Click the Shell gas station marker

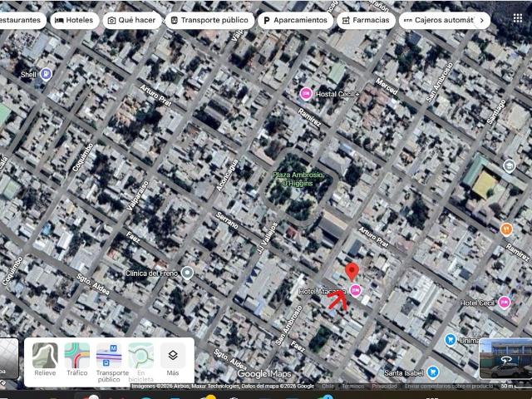click(x=46, y=74)
